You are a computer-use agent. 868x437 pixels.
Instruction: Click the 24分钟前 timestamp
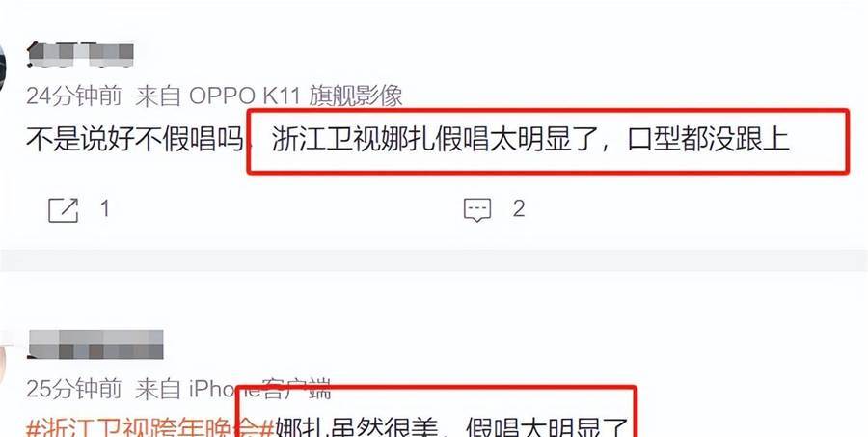point(73,96)
